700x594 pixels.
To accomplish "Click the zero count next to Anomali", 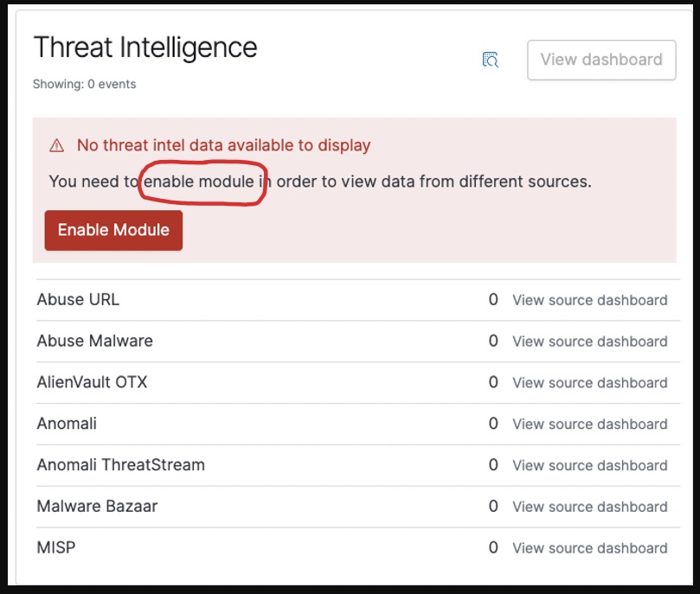I will [491, 424].
